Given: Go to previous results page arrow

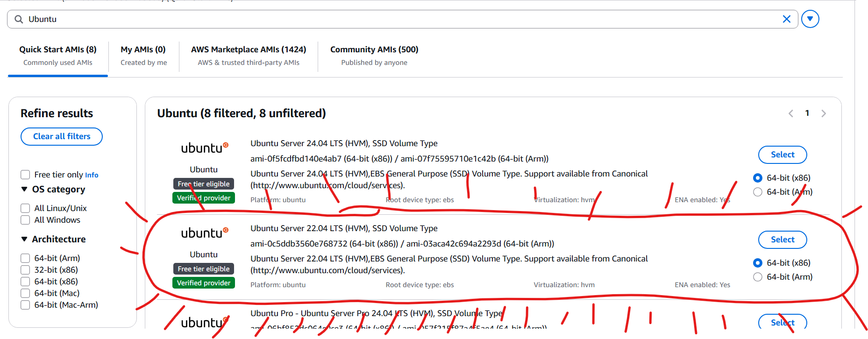Looking at the screenshot, I should (790, 113).
